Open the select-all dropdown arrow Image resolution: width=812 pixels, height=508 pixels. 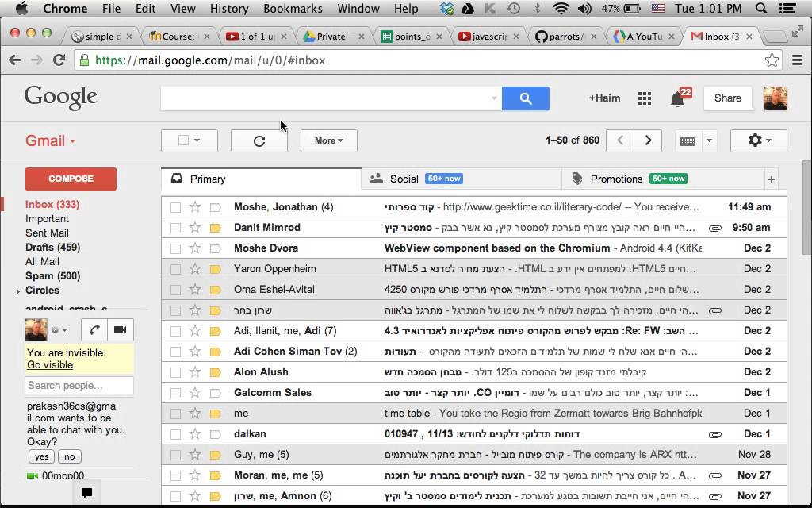197,141
